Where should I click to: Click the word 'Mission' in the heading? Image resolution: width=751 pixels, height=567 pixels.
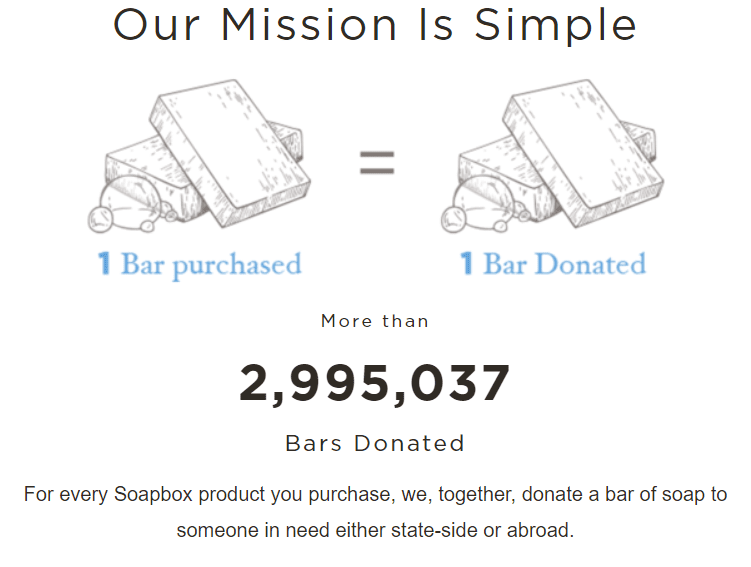(311, 25)
